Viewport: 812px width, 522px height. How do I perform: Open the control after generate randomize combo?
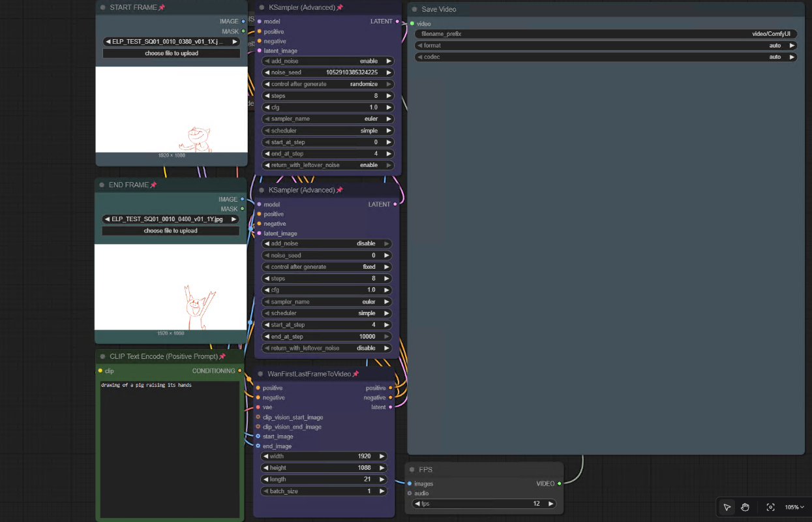tap(328, 84)
